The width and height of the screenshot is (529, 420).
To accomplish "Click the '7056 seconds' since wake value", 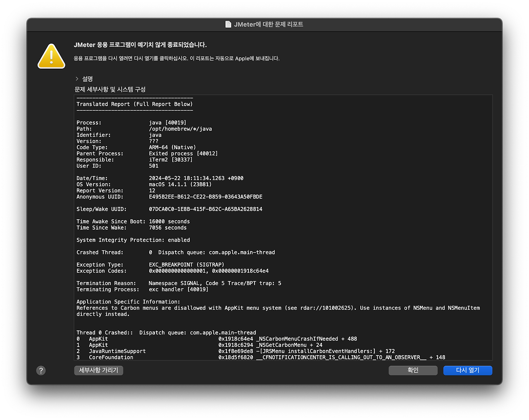I will click(168, 228).
